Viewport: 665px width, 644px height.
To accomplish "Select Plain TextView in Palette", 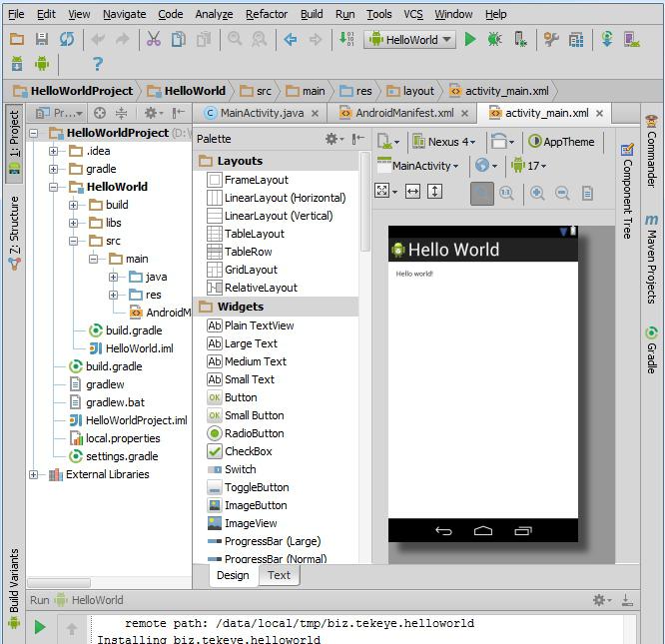I will (x=260, y=325).
